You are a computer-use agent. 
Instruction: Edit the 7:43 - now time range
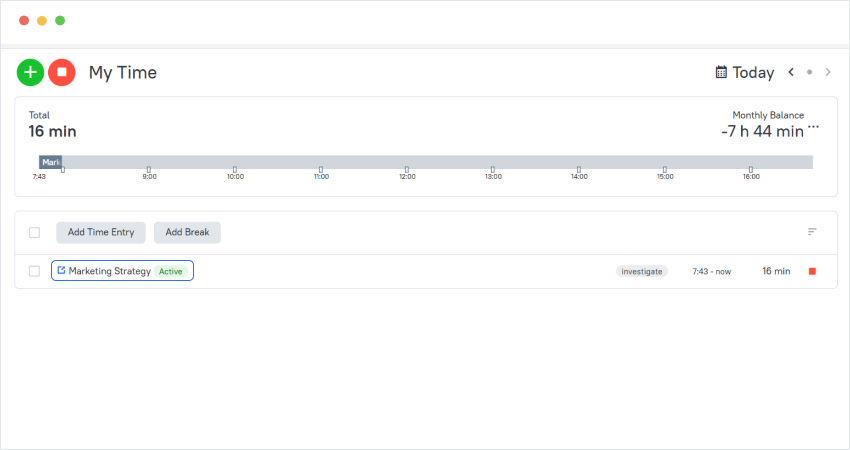tap(711, 271)
